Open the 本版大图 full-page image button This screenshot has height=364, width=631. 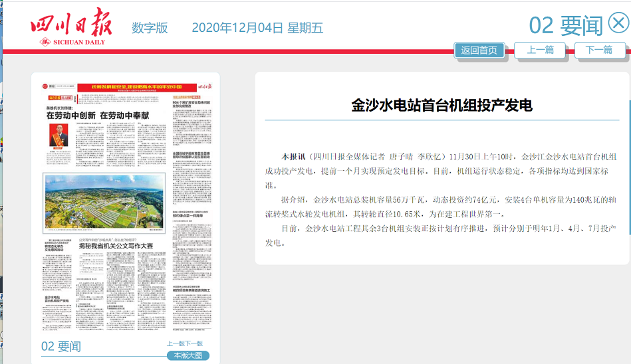point(188,355)
